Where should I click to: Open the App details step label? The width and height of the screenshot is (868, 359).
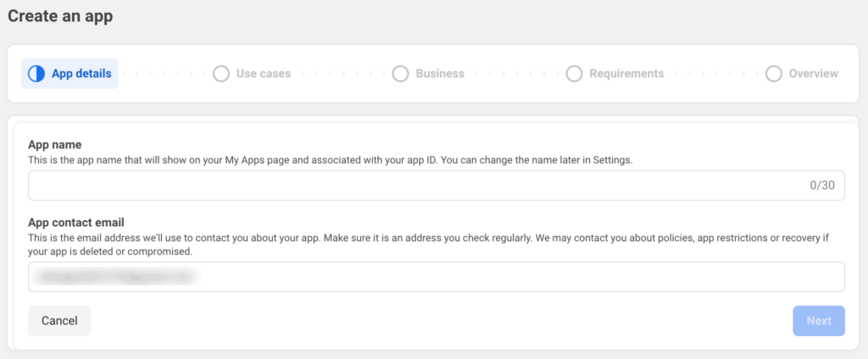pyautogui.click(x=81, y=74)
